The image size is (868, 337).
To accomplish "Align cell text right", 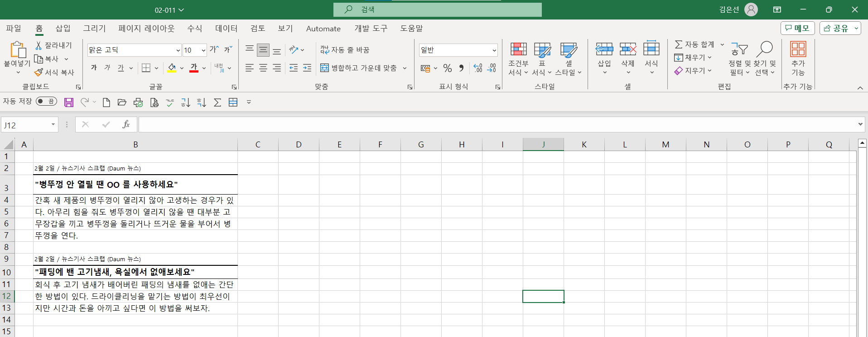I will click(x=277, y=68).
